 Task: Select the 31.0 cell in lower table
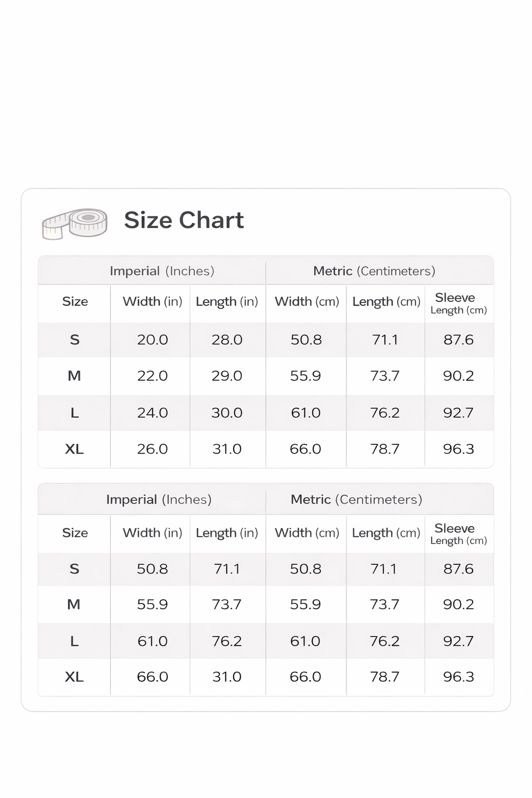[227, 677]
